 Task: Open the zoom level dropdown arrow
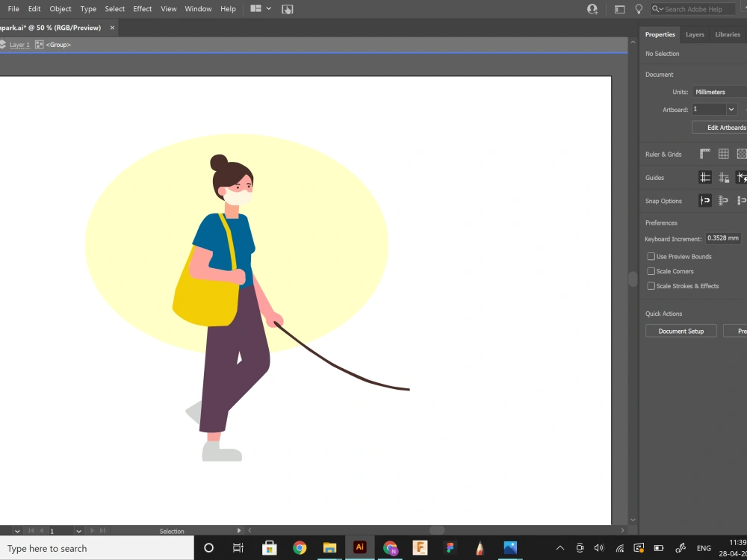point(17,531)
